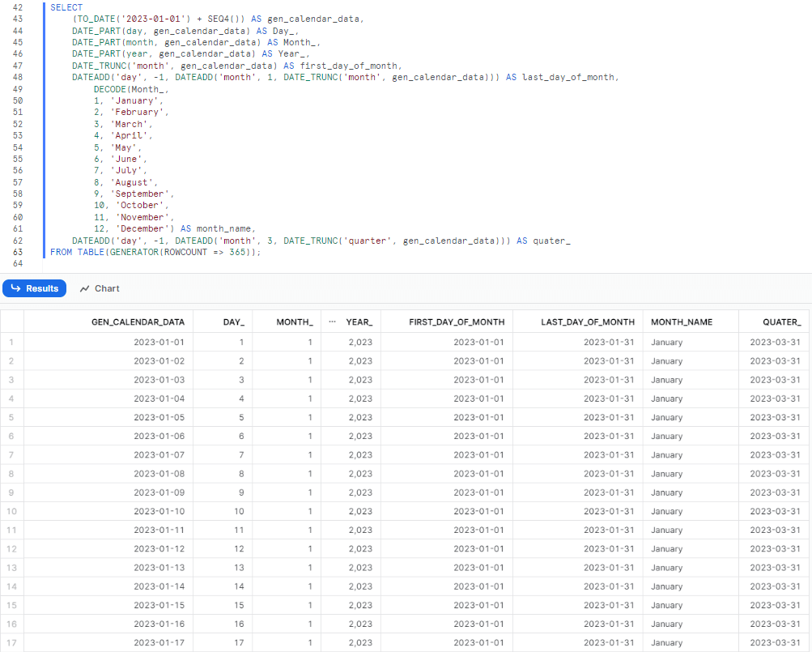Open the three-dot column options menu
The image size is (812, 652).
pos(332,322)
